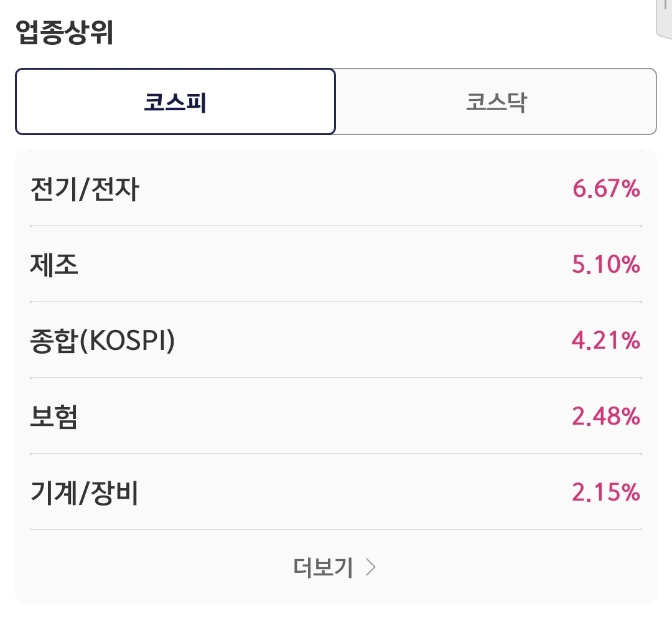Image resolution: width=672 pixels, height=622 pixels.
Task: Click the 업종상위 section heading
Action: [x=64, y=32]
